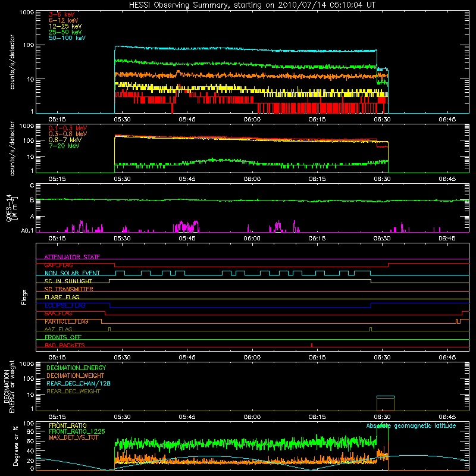Click the green 25-50 keV legend label
This screenshot has width=476, height=476.
click(65, 32)
